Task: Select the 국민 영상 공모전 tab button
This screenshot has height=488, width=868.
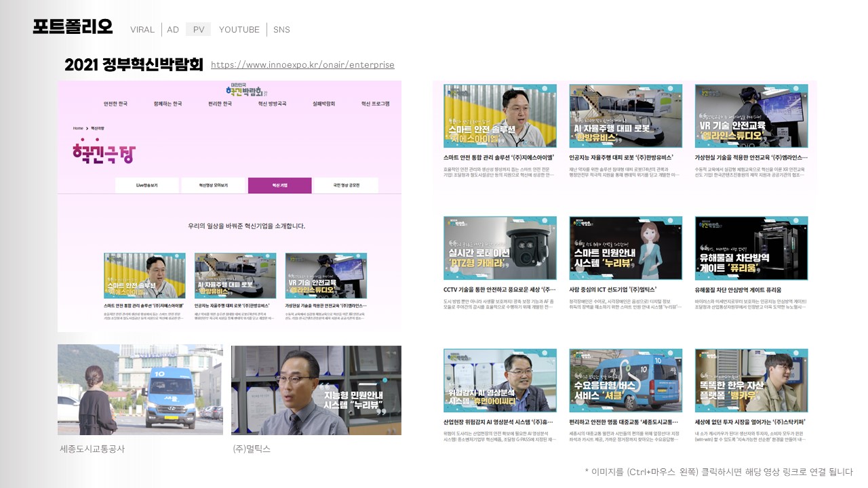Action: click(347, 185)
